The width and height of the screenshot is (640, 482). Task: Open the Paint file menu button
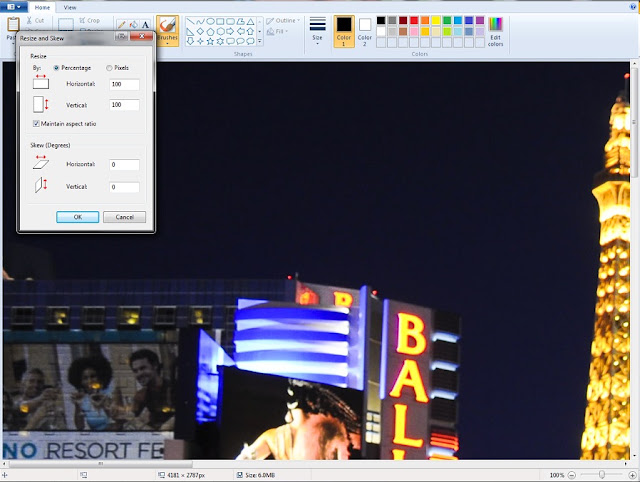(14, 7)
